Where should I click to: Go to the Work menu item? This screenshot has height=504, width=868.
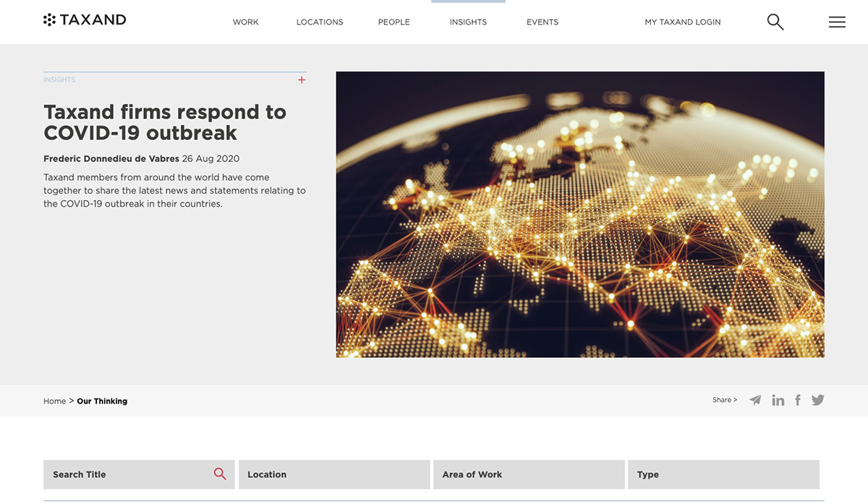point(245,22)
